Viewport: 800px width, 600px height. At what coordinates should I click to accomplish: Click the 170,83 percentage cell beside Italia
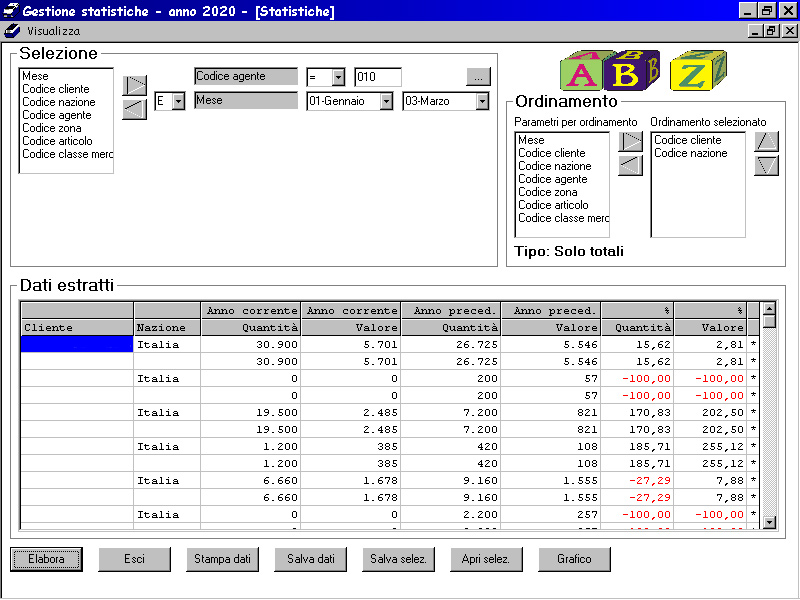coord(638,412)
